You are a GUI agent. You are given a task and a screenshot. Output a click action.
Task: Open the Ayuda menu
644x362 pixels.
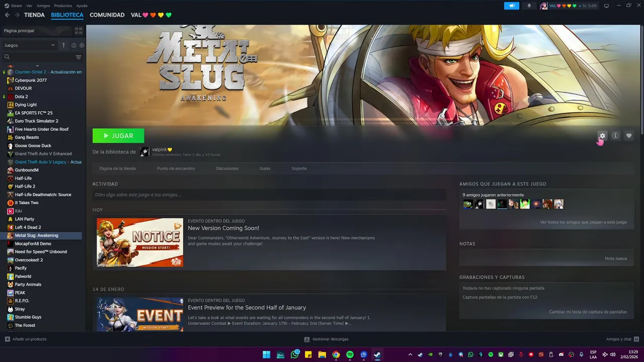[x=82, y=6]
